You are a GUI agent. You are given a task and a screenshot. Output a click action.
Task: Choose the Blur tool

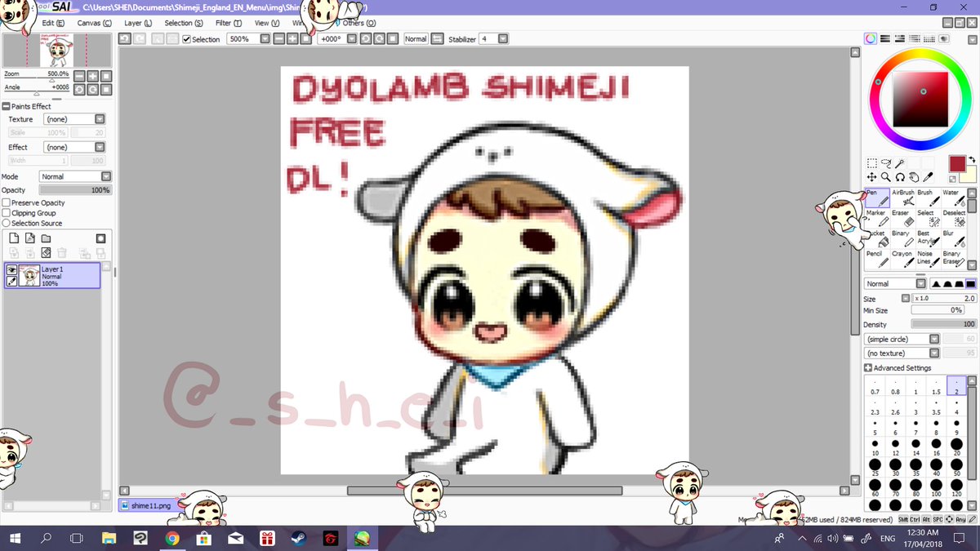(x=953, y=238)
